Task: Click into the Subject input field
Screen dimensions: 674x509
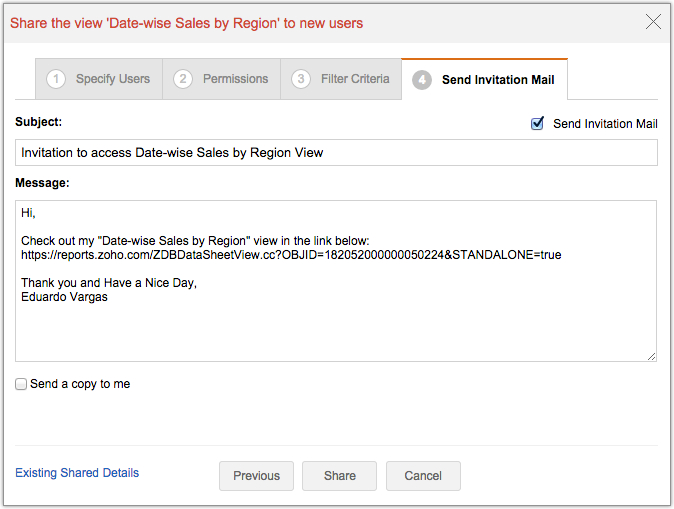Action: [336, 152]
